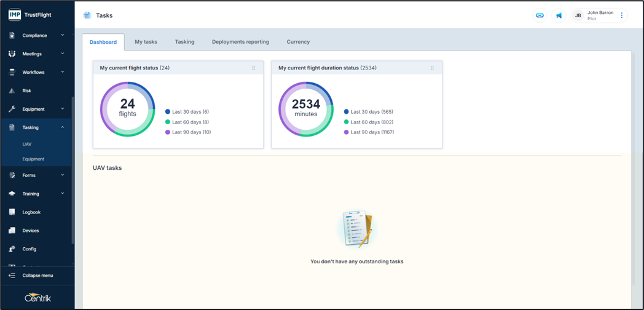Click Collapse menu at sidebar bottom
Image resolution: width=644 pixels, height=310 pixels.
click(x=37, y=276)
